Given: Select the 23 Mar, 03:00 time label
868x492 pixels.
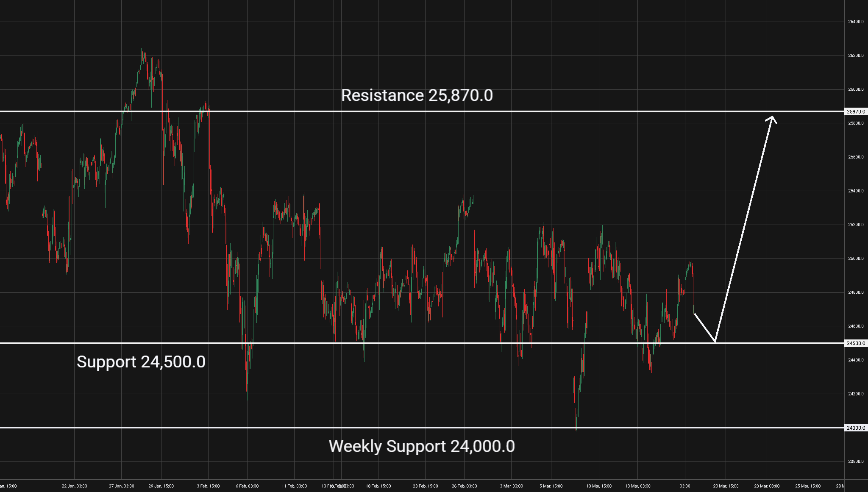Looking at the screenshot, I should pyautogui.click(x=767, y=486).
